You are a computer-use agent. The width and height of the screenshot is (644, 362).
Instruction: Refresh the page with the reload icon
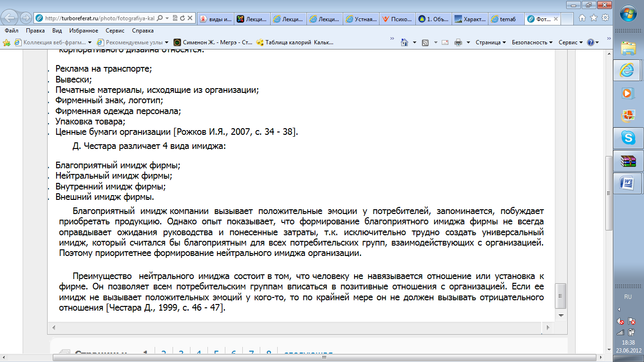point(182,18)
